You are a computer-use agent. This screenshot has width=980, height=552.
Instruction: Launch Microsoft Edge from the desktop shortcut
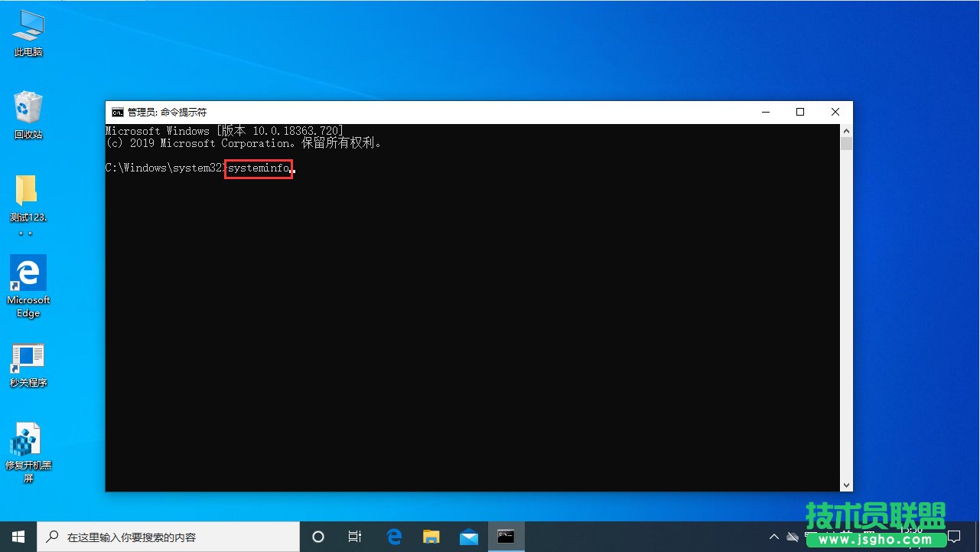point(28,276)
